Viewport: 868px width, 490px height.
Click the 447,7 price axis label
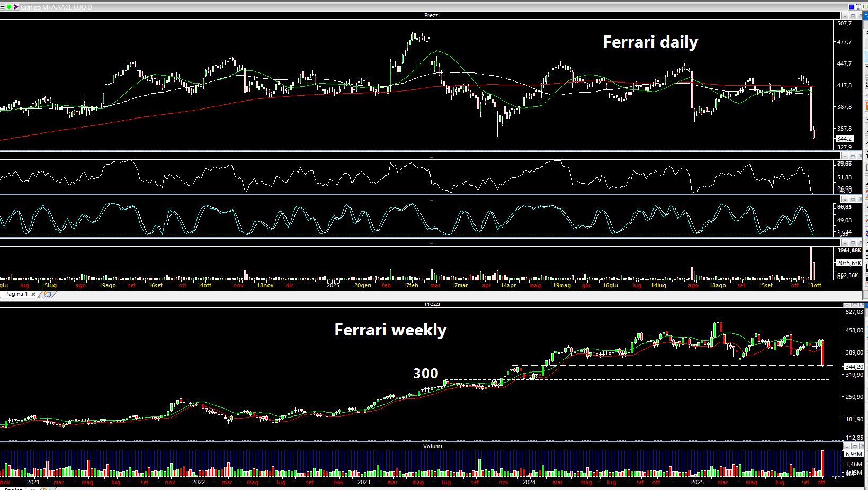click(844, 64)
